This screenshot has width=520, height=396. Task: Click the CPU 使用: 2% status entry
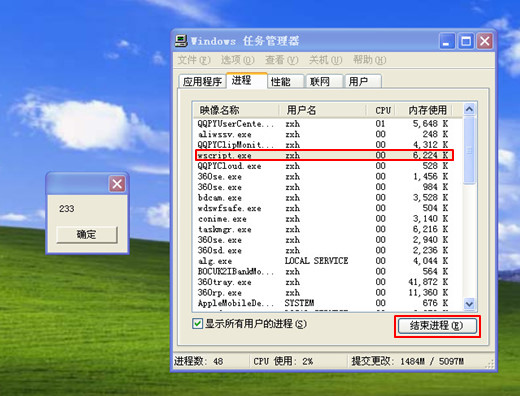pyautogui.click(x=283, y=361)
